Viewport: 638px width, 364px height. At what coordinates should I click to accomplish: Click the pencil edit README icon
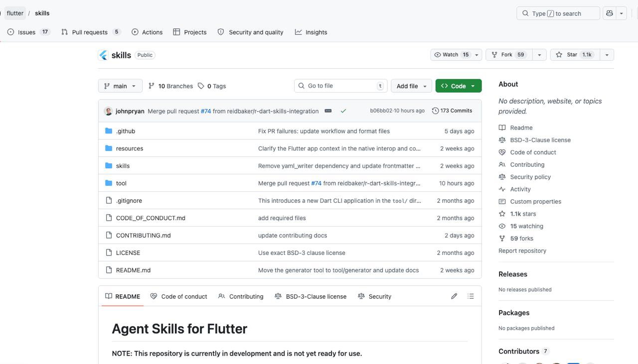pyautogui.click(x=454, y=296)
